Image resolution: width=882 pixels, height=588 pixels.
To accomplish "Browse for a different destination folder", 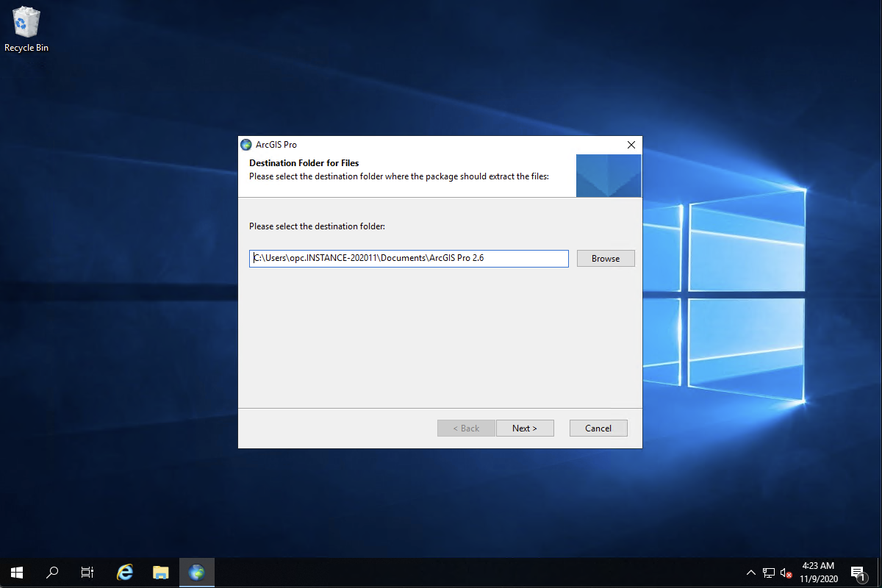I will (x=605, y=258).
